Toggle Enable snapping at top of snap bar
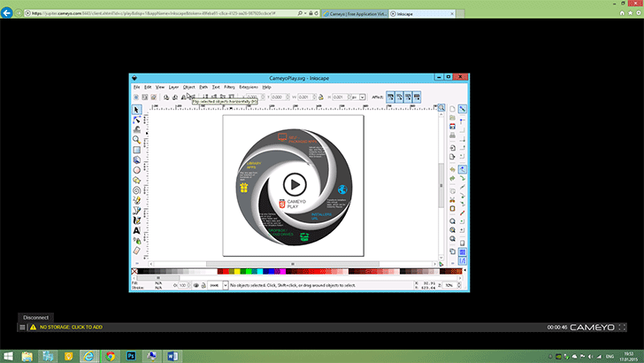 (463, 109)
